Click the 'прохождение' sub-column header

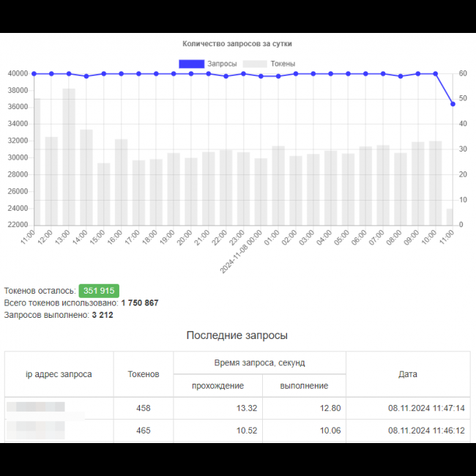click(217, 386)
